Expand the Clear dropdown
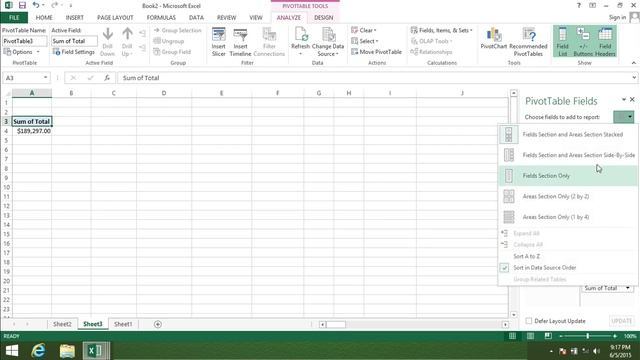640x360 pixels. coord(364,30)
